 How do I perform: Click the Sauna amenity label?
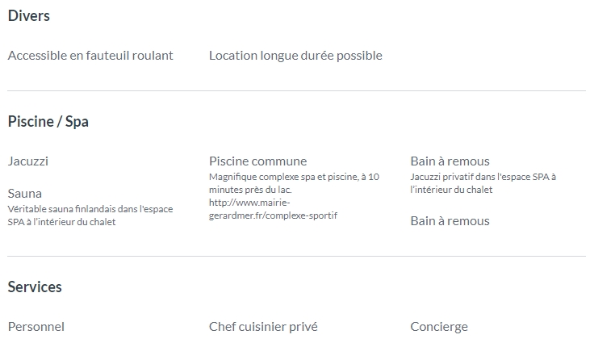pyautogui.click(x=24, y=194)
